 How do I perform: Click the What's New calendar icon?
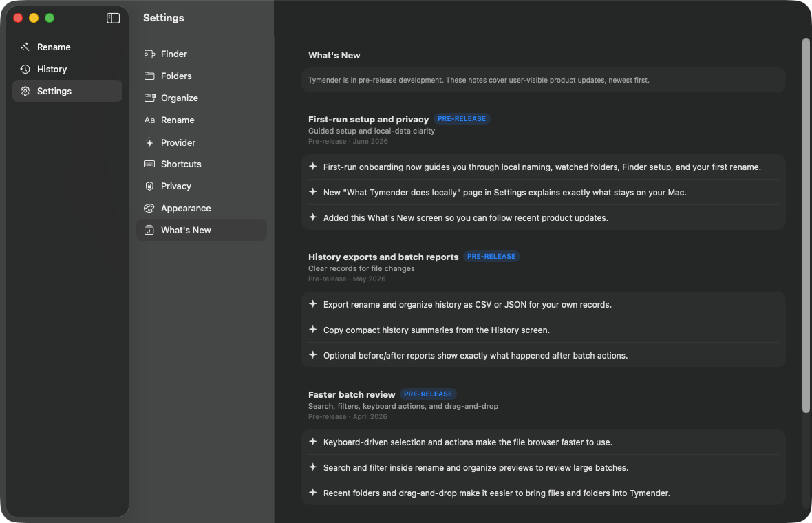pyautogui.click(x=149, y=230)
